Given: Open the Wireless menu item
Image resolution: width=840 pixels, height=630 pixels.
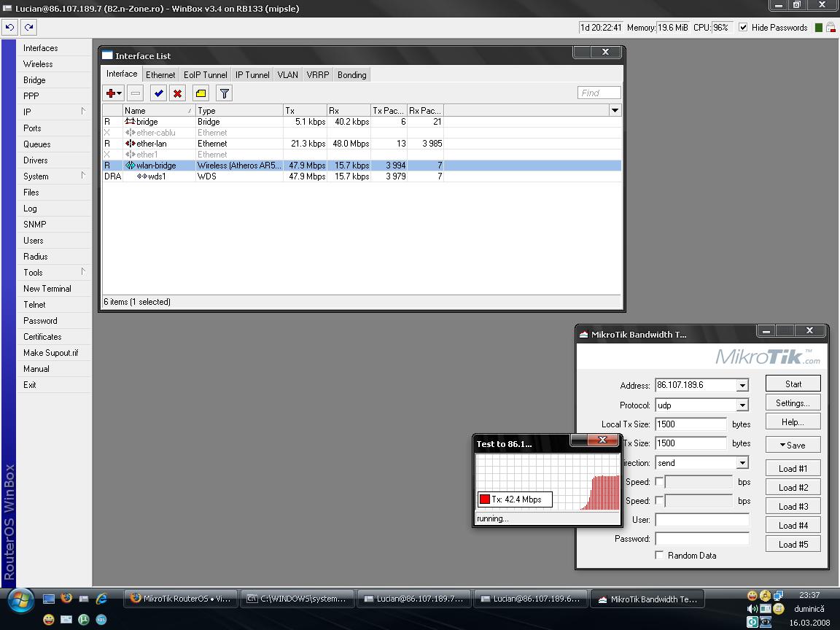Looking at the screenshot, I should tap(38, 63).
